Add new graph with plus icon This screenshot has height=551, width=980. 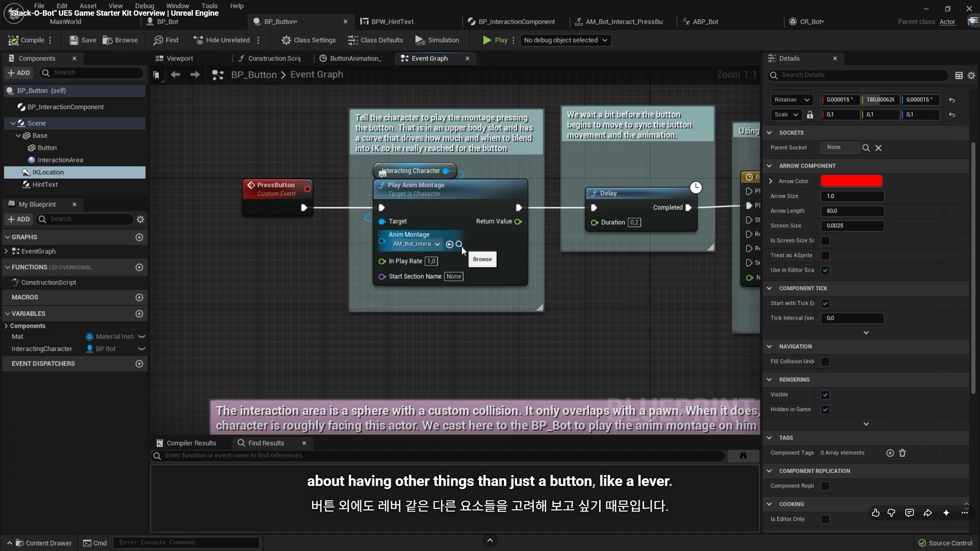tap(139, 237)
